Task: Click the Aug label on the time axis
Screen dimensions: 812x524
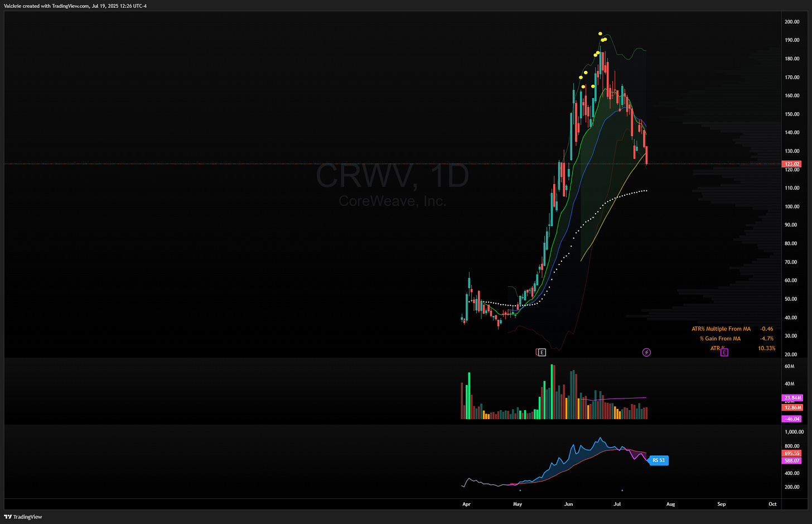Action: tap(670, 504)
